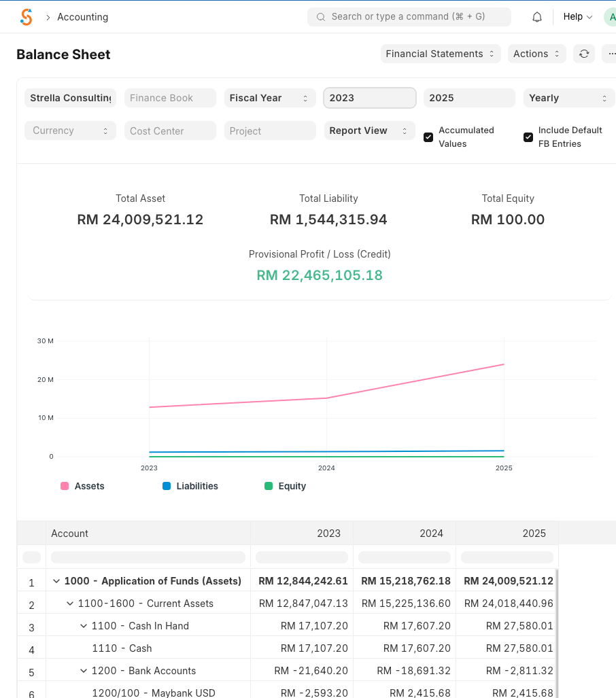Click the Actions button

(536, 54)
